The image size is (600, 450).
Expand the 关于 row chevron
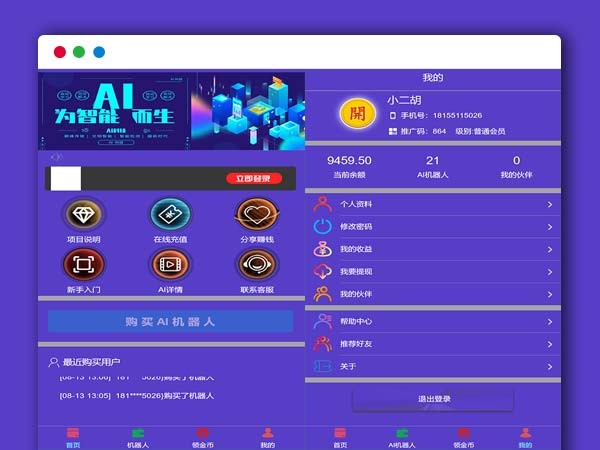[550, 367]
